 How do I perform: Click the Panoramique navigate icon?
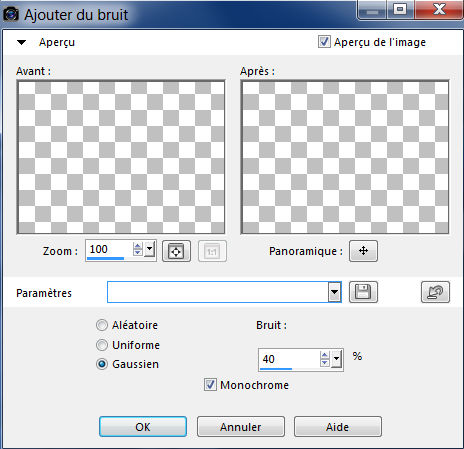pos(363,251)
